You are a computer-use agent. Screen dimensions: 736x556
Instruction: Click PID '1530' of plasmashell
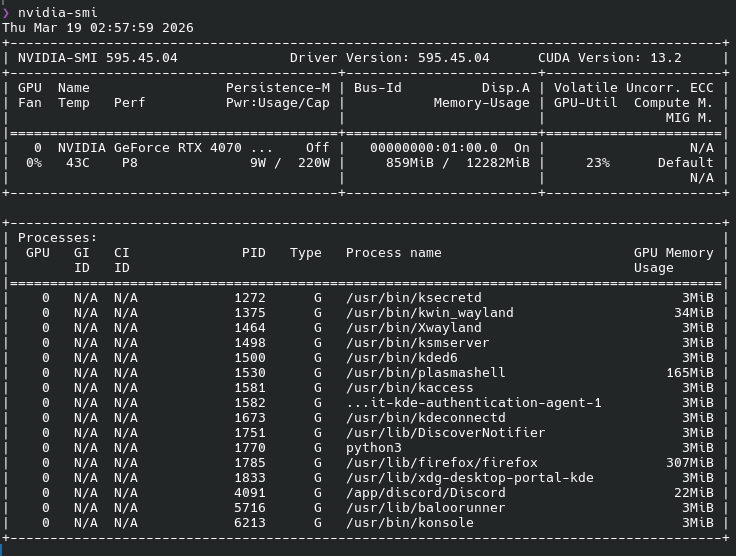tap(250, 373)
